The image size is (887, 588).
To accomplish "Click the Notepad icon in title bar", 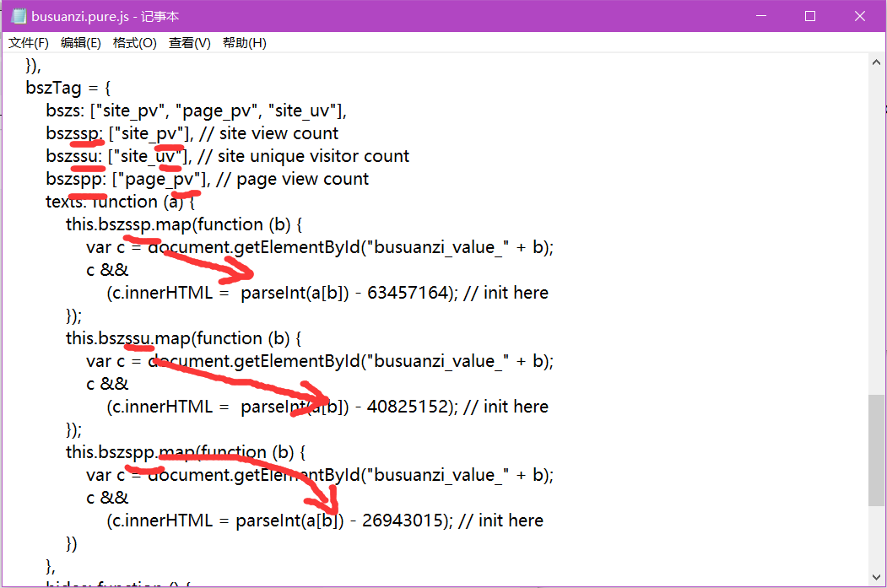I will [18, 16].
